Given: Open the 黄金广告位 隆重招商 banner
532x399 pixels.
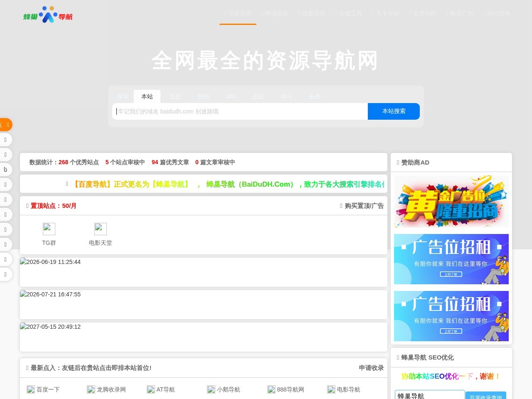Looking at the screenshot, I should point(451,201).
